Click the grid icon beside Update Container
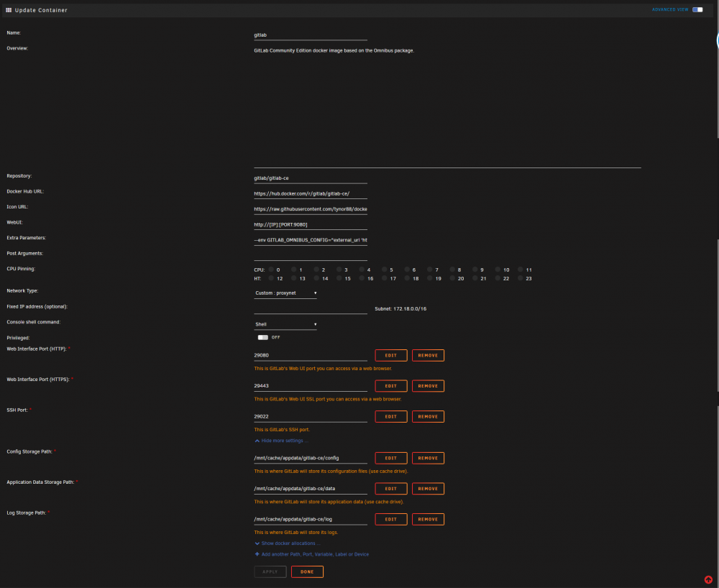Image resolution: width=719 pixels, height=588 pixels. [x=9, y=9]
